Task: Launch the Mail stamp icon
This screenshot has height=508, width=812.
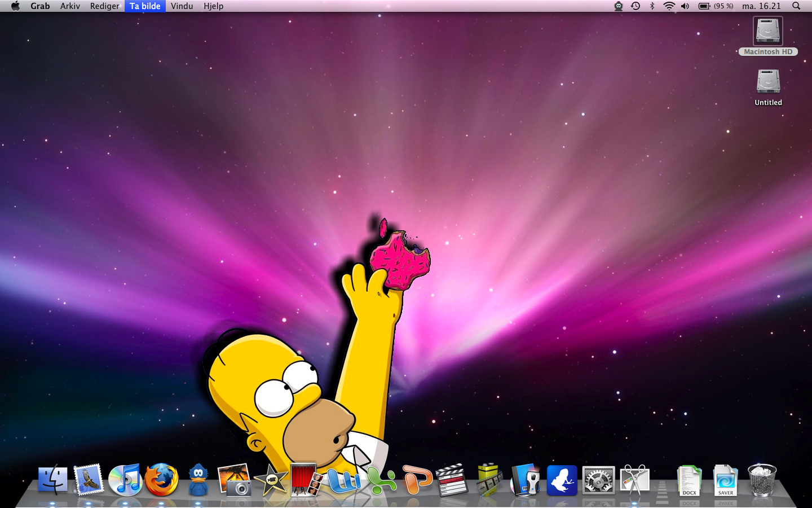Action: pyautogui.click(x=89, y=480)
